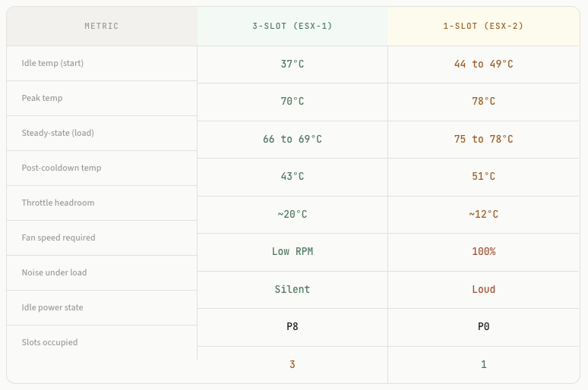
Task: Click the '66 to 69°C' cell
Action: click(292, 140)
